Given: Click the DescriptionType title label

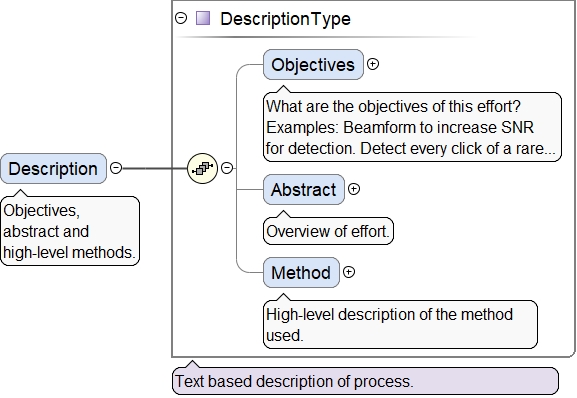Looking at the screenshot, I should (285, 18).
